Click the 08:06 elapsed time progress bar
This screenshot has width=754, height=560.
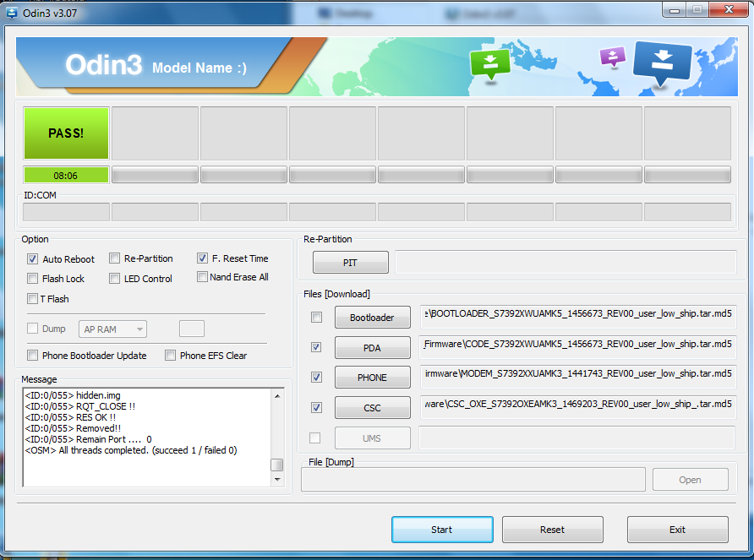(x=67, y=176)
